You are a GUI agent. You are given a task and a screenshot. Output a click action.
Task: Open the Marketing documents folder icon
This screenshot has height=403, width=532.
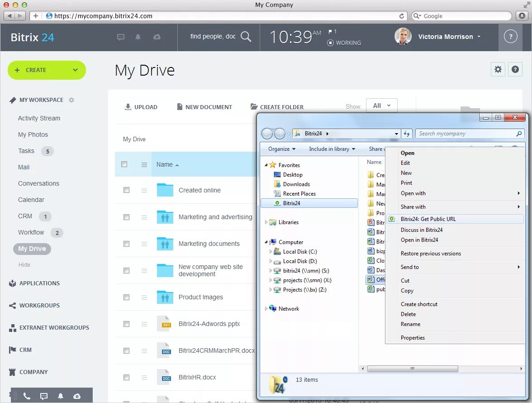coord(165,244)
